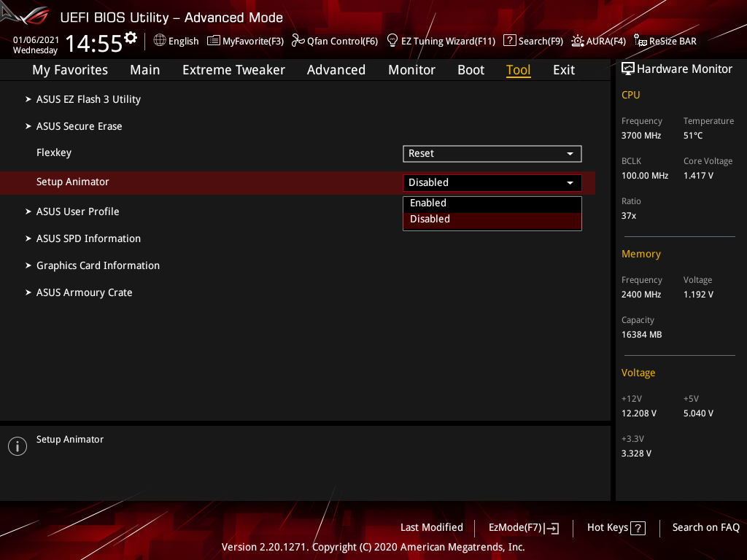Open the Exit tab
Screen dimensions: 747x560
[x=564, y=70]
